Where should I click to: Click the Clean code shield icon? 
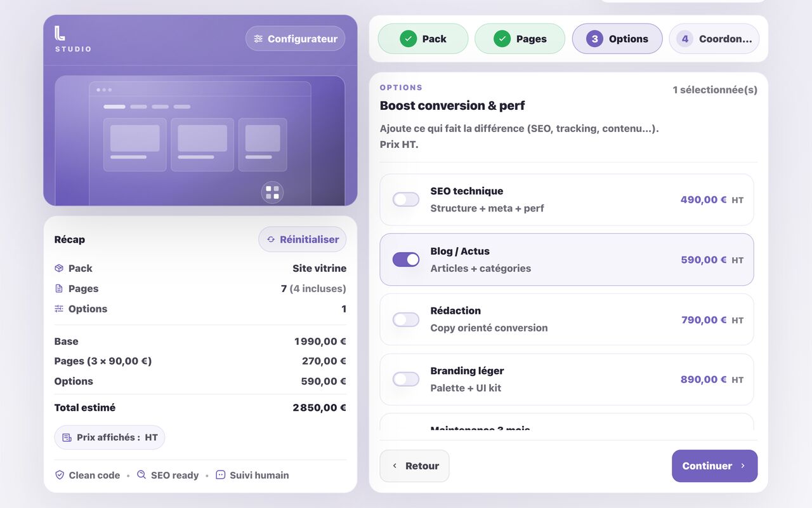tap(60, 475)
